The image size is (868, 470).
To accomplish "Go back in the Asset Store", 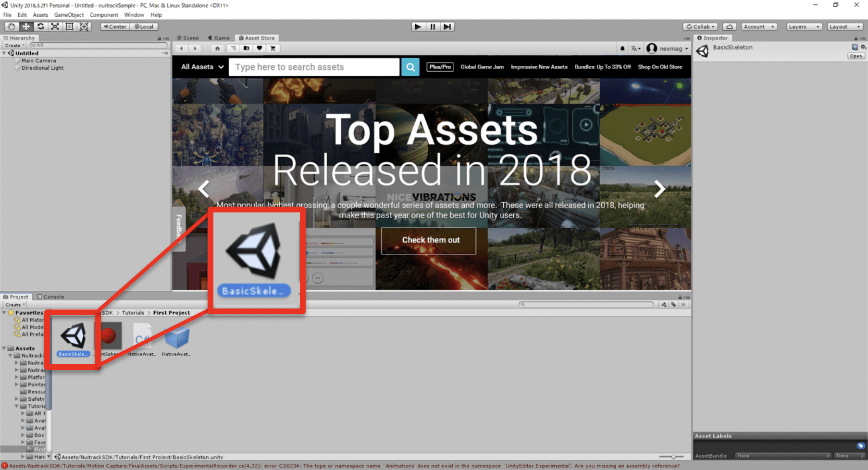I will pyautogui.click(x=182, y=48).
